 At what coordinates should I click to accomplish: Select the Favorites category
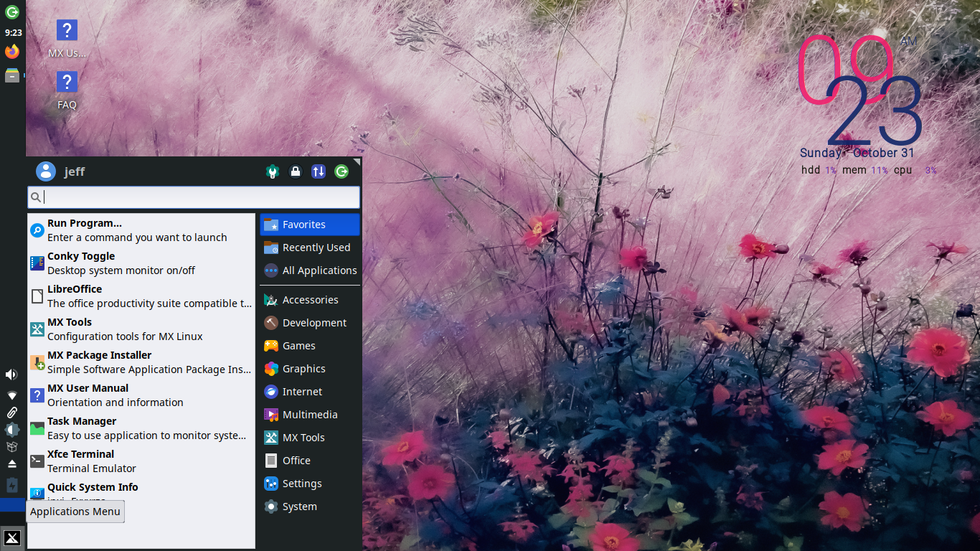pos(310,225)
